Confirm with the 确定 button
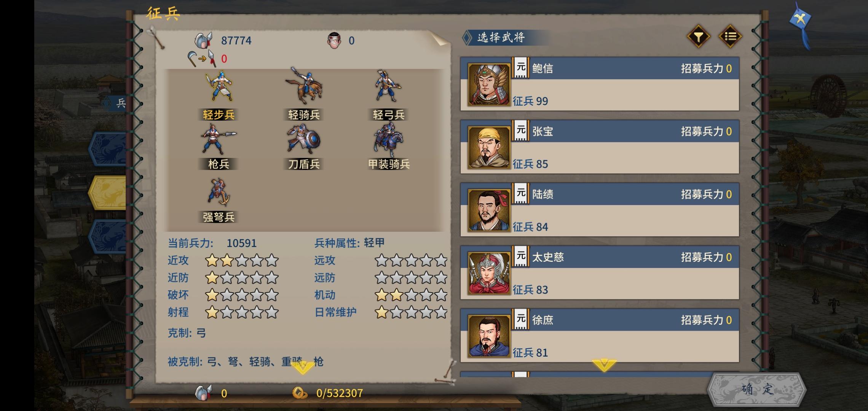Image resolution: width=868 pixels, height=411 pixels. click(x=757, y=389)
